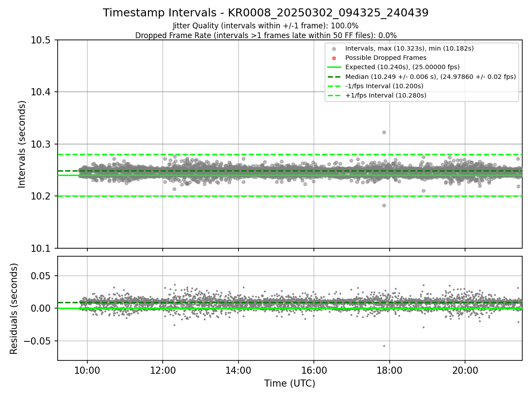Screen dimensions: 532x399
Task: Select legend entry starting with 'Median (10.249'
Action: click(430, 76)
